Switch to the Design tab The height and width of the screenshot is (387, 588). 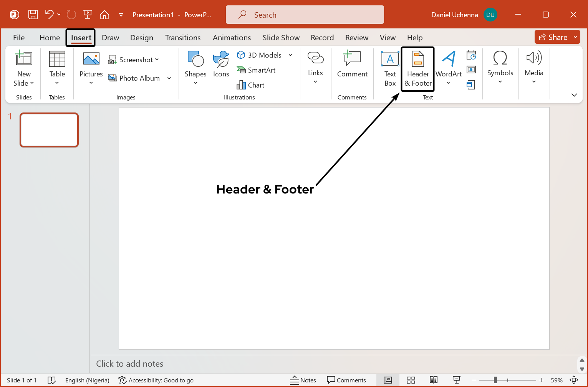pyautogui.click(x=141, y=37)
